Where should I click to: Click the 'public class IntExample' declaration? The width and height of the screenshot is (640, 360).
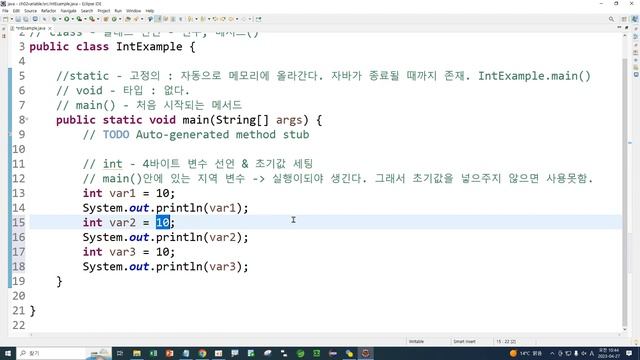point(106,47)
